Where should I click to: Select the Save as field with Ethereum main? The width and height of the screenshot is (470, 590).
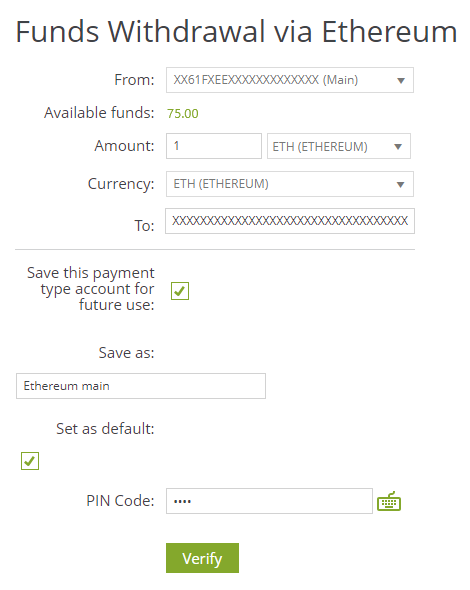tap(141, 386)
